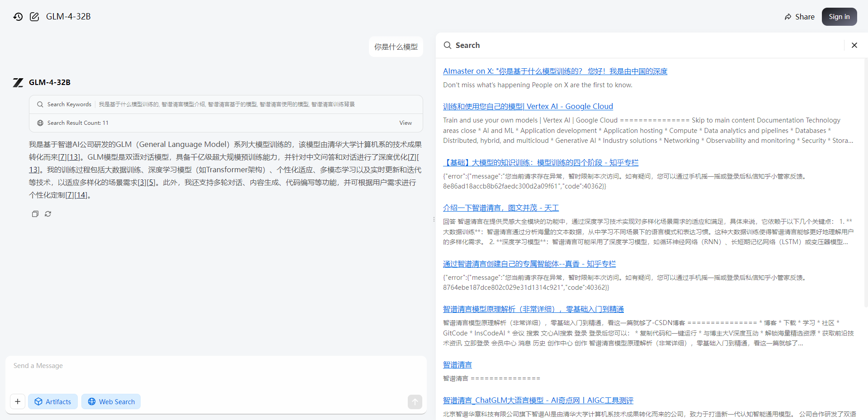Open the 智谱清言_ChatGLM大语言模型 AI奇点网 result
This screenshot has height=420, width=868.
538,401
